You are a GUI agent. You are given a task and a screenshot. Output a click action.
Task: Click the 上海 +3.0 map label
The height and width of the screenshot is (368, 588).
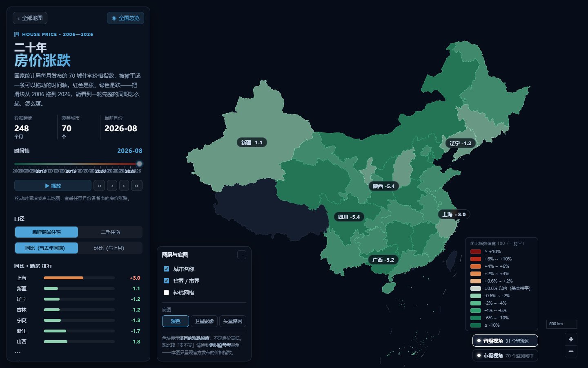[454, 214]
